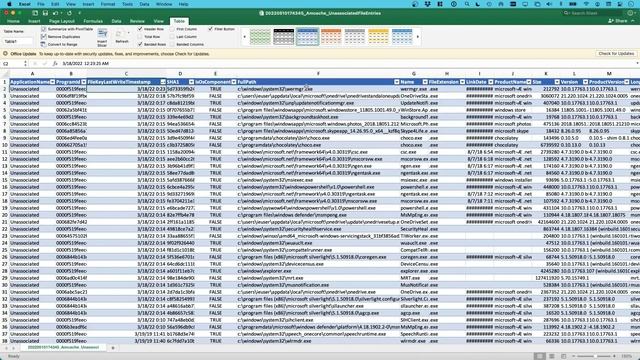
Task: Expand table styles gallery right arrow
Action: coord(418,37)
